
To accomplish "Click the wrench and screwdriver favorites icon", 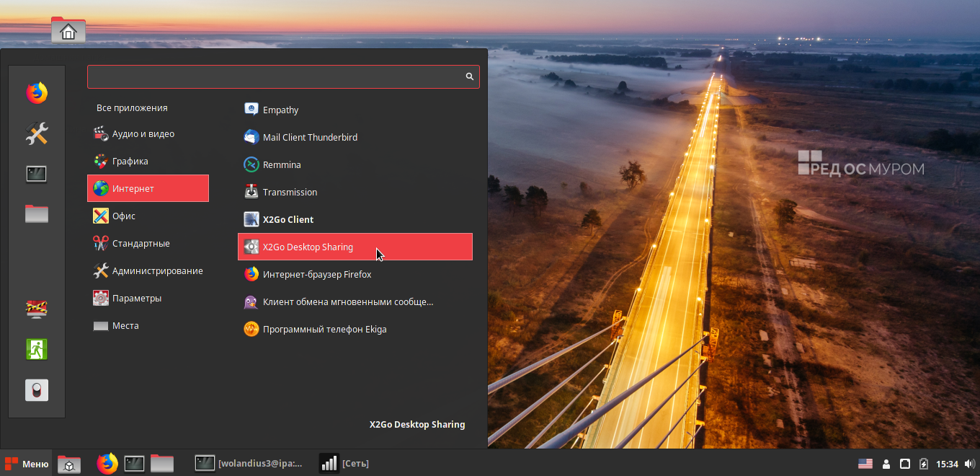I will click(x=37, y=133).
